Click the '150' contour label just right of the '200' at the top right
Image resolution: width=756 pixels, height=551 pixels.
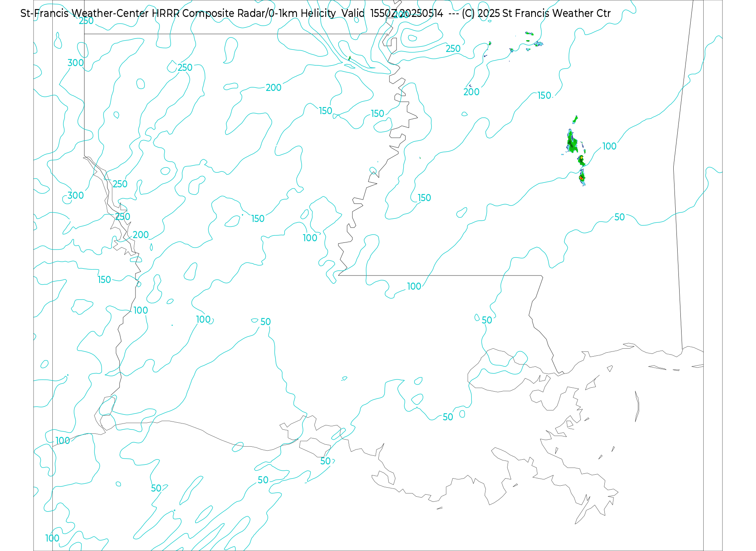544,96
